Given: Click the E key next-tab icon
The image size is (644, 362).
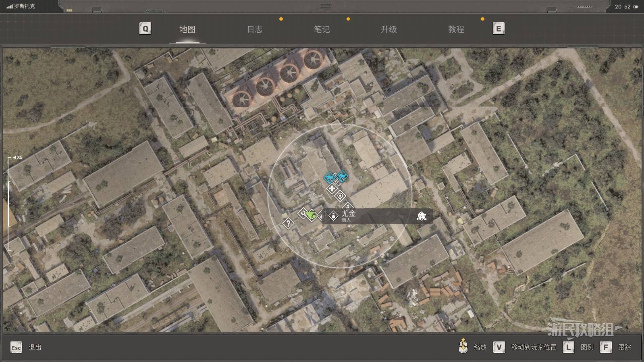Looking at the screenshot, I should pos(499,29).
